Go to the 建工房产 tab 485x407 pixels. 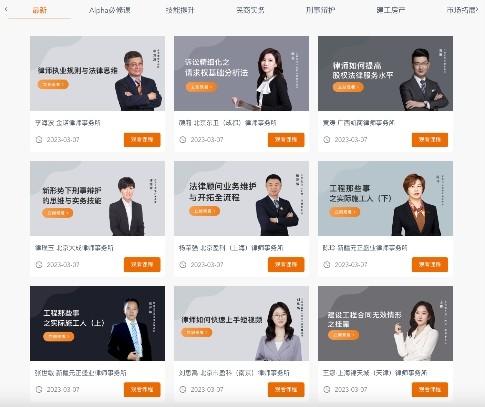391,10
